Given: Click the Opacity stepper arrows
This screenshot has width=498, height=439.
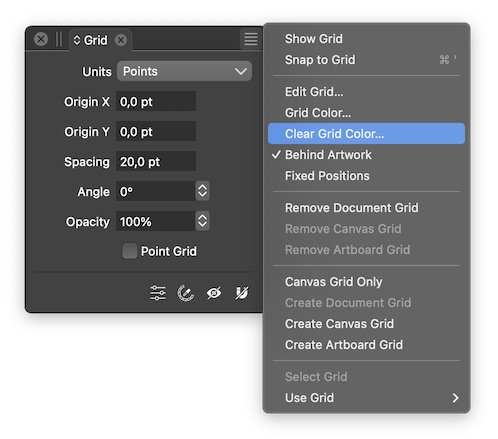Looking at the screenshot, I should pyautogui.click(x=202, y=221).
